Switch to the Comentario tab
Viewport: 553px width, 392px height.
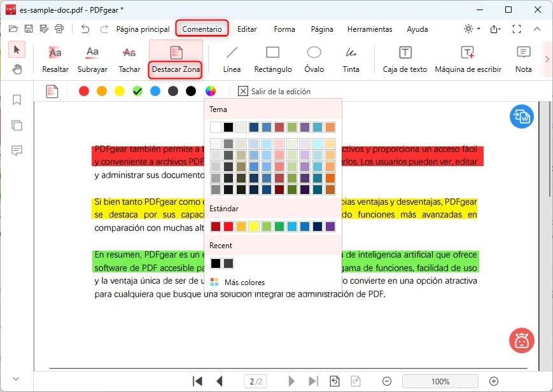click(202, 29)
